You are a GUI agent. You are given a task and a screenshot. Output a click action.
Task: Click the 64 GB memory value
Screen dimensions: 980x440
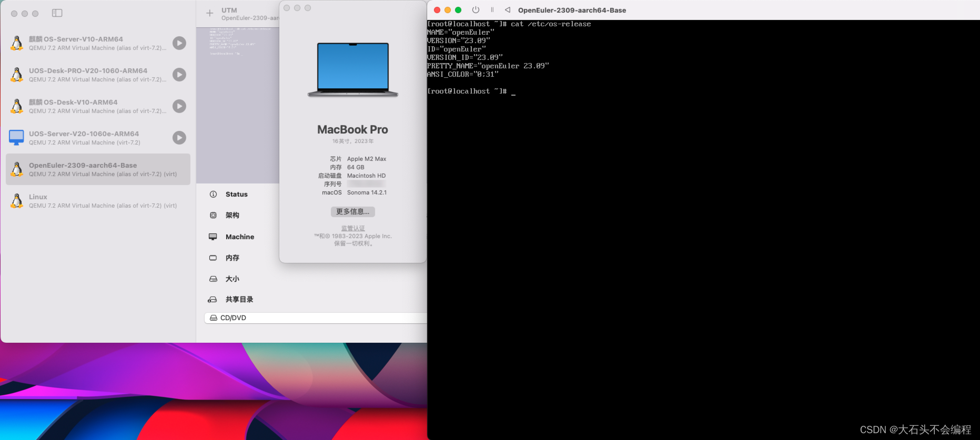[356, 167]
